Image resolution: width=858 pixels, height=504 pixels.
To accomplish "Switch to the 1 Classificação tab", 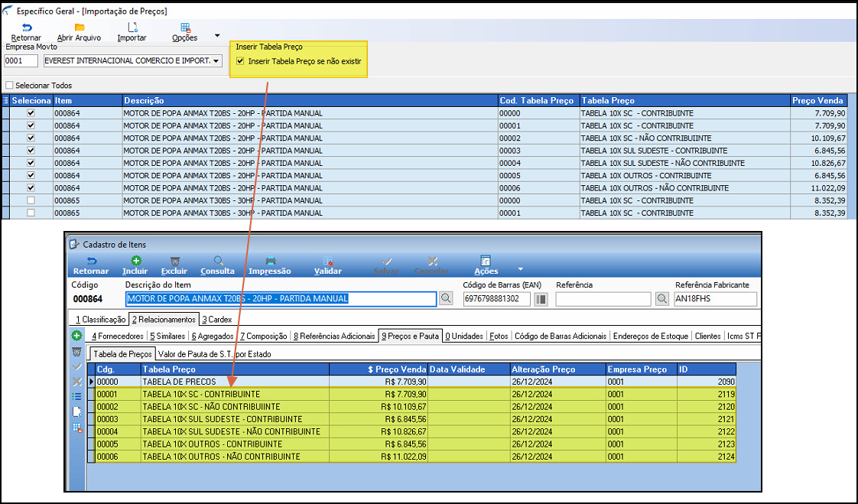I will pyautogui.click(x=100, y=320).
